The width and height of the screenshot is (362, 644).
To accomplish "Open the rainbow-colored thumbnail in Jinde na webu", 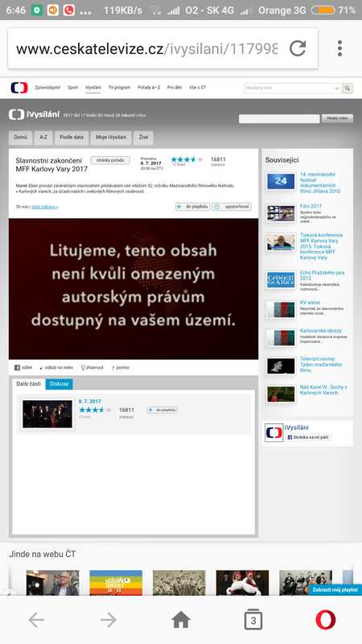I will point(116,583).
